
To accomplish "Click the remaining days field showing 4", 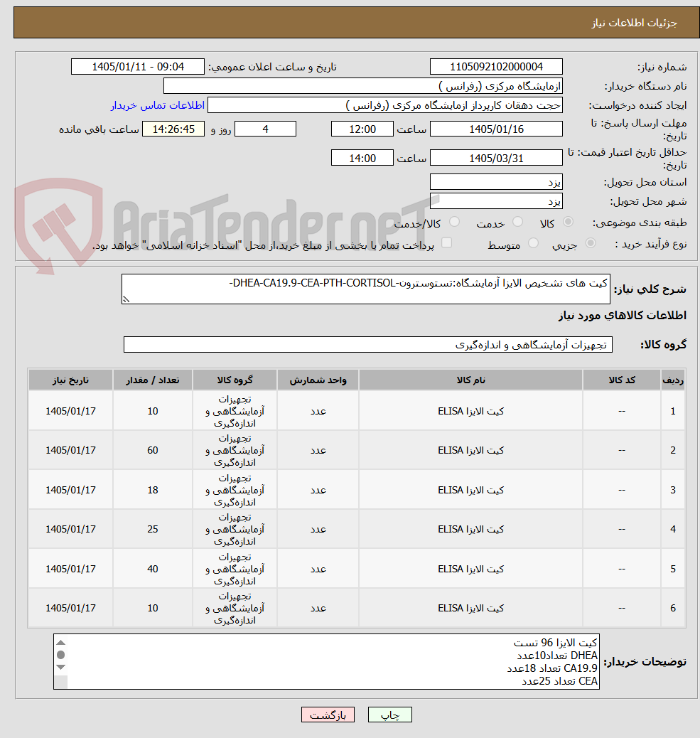I will coord(265,129).
